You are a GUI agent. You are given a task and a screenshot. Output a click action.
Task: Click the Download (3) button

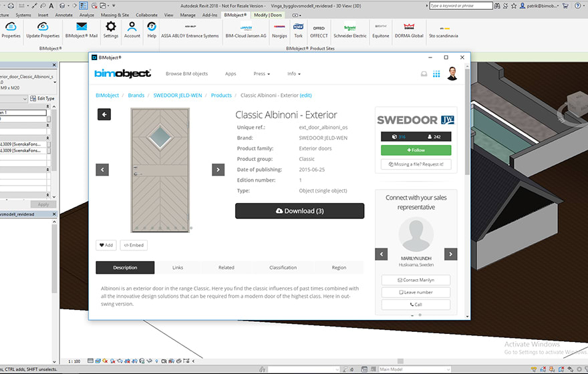click(299, 211)
